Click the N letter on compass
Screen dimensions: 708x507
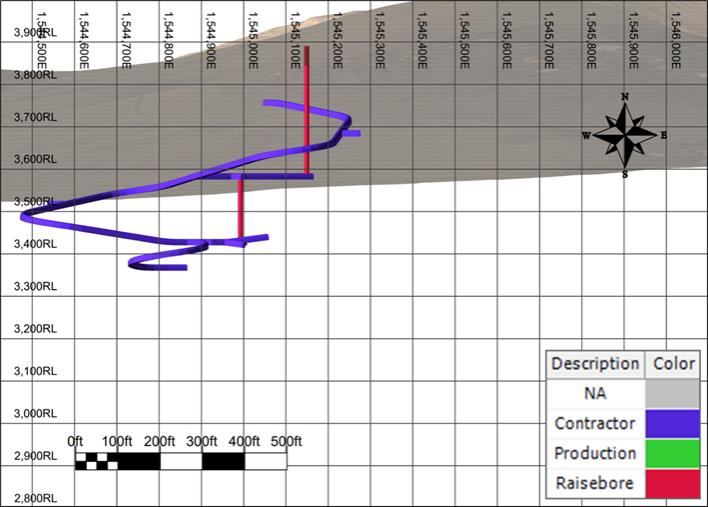tap(625, 97)
